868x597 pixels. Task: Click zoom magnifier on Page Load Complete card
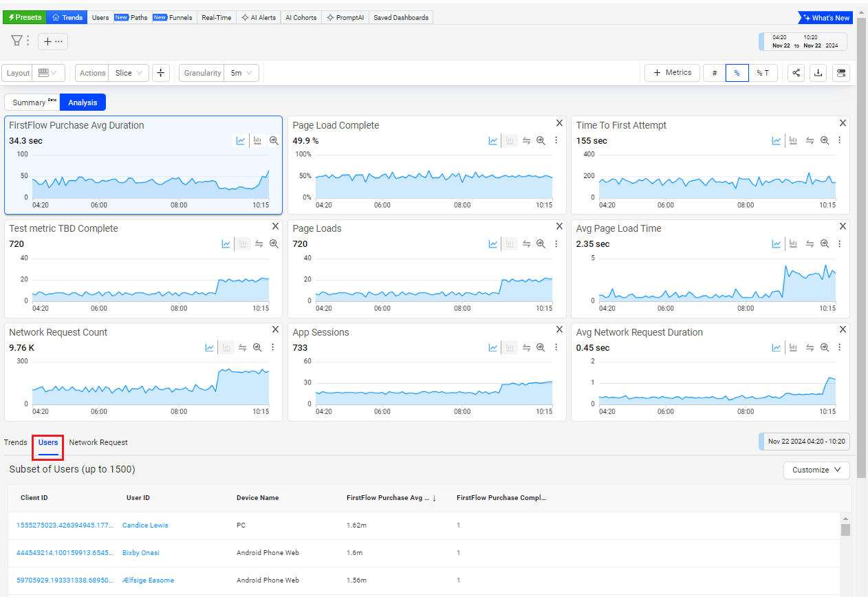(x=541, y=141)
